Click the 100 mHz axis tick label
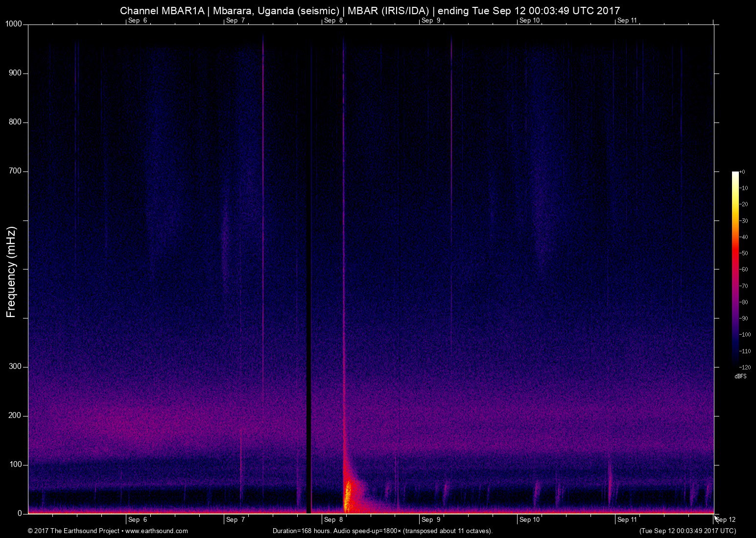This screenshot has height=538, width=756. click(15, 465)
